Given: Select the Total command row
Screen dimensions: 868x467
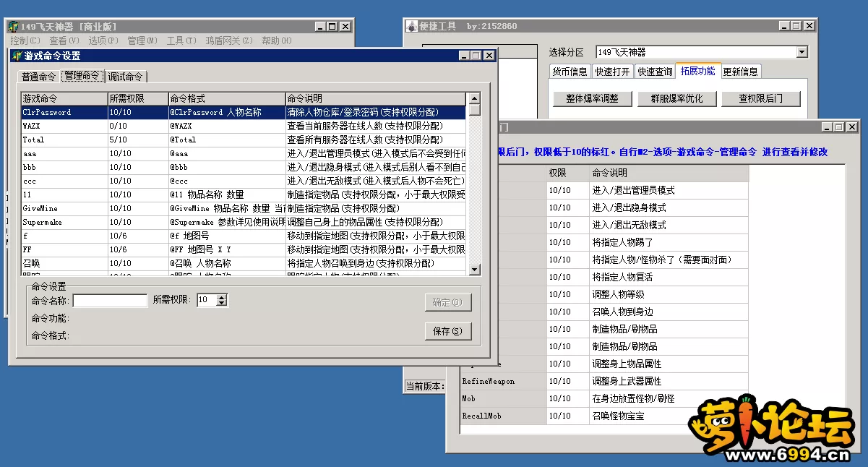Looking at the screenshot, I should (244, 140).
